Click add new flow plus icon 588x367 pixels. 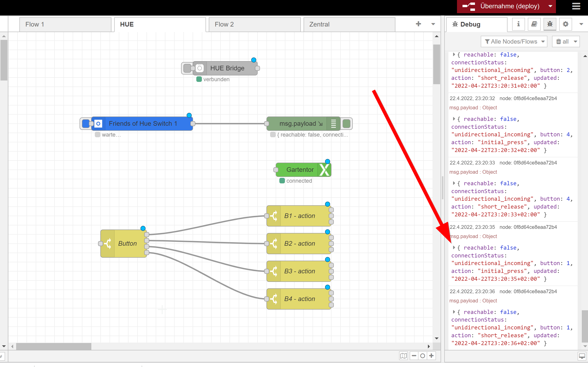coord(418,24)
